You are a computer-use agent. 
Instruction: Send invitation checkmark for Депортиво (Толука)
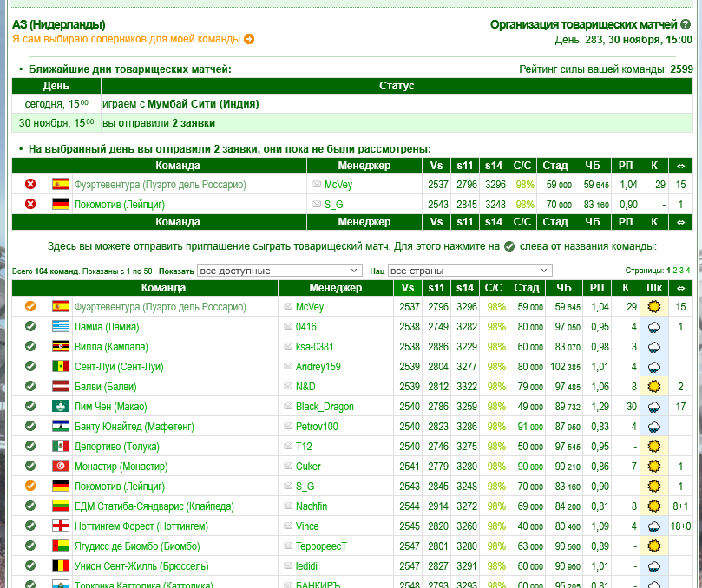30,446
